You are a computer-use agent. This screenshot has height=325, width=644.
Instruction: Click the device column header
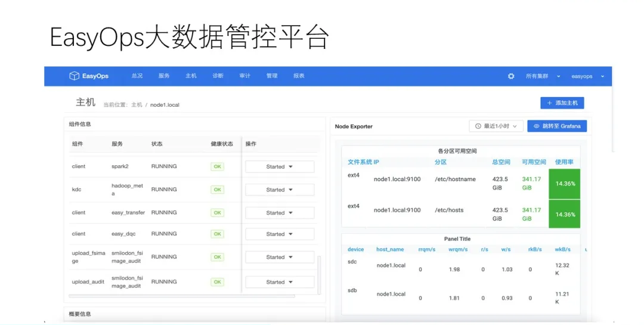355,249
